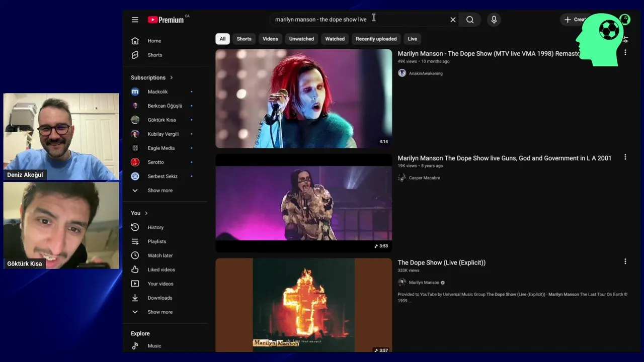Viewport: 644px width, 362px height.
Task: Open the burning cross album thumbnail
Action: pyautogui.click(x=303, y=305)
